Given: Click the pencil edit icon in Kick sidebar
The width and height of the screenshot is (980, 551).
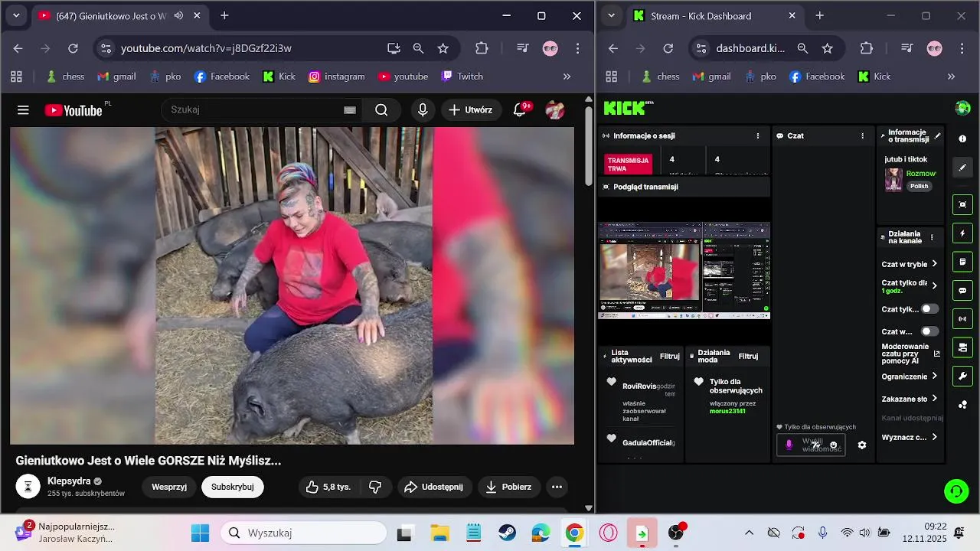Looking at the screenshot, I should 962,167.
